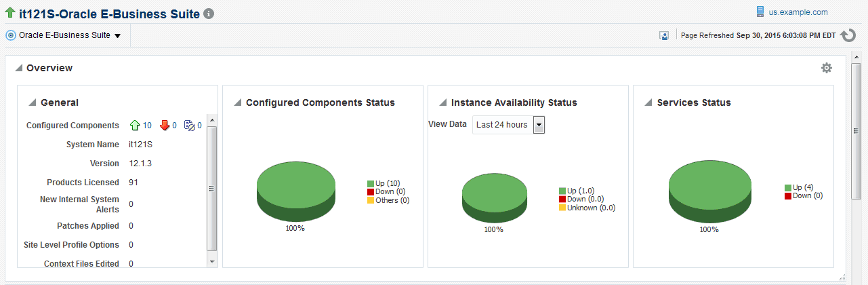Click the red down arrow for configured components
This screenshot has width=868, height=285.
(x=165, y=126)
